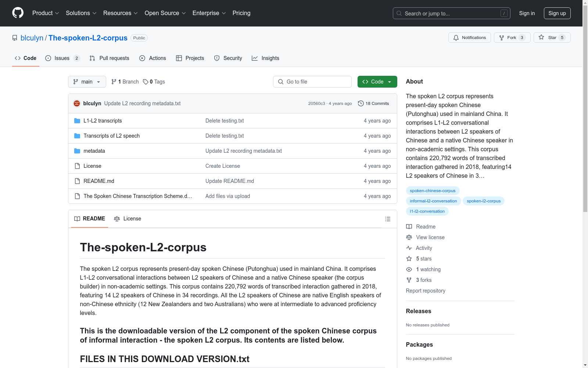Click the fork icon beside 3 forks
This screenshot has width=588, height=368.
pos(409,280)
